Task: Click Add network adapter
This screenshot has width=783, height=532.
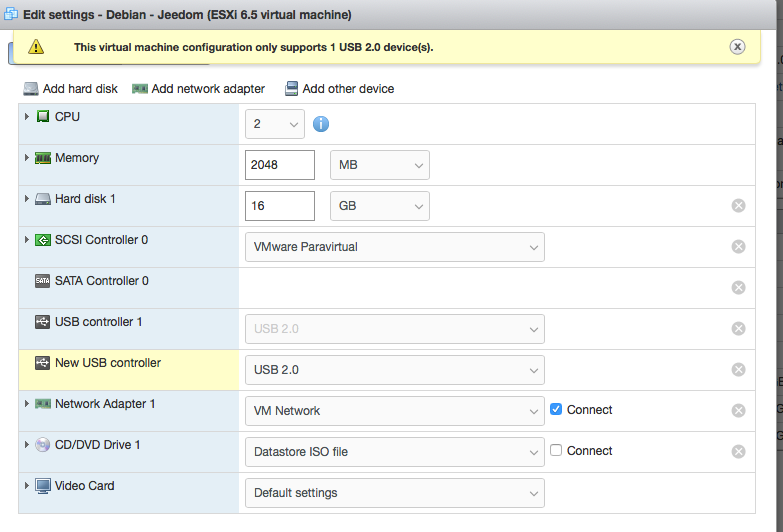Action: tap(198, 89)
